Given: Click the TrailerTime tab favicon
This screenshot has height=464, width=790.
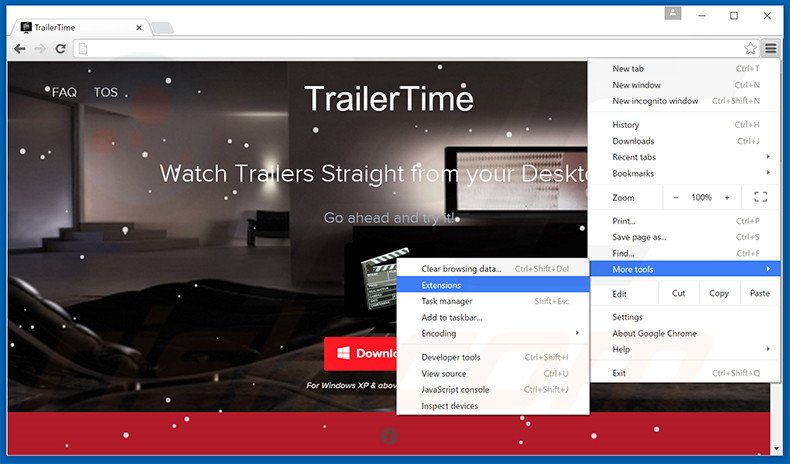Looking at the screenshot, I should click(x=26, y=27).
